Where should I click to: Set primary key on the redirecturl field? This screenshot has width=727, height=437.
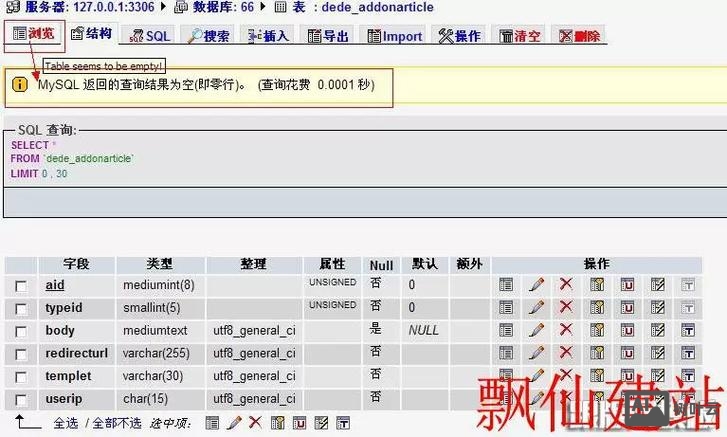pos(597,353)
